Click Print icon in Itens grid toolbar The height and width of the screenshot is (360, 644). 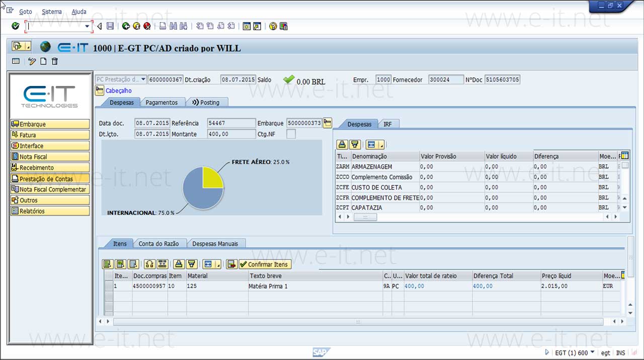179,264
